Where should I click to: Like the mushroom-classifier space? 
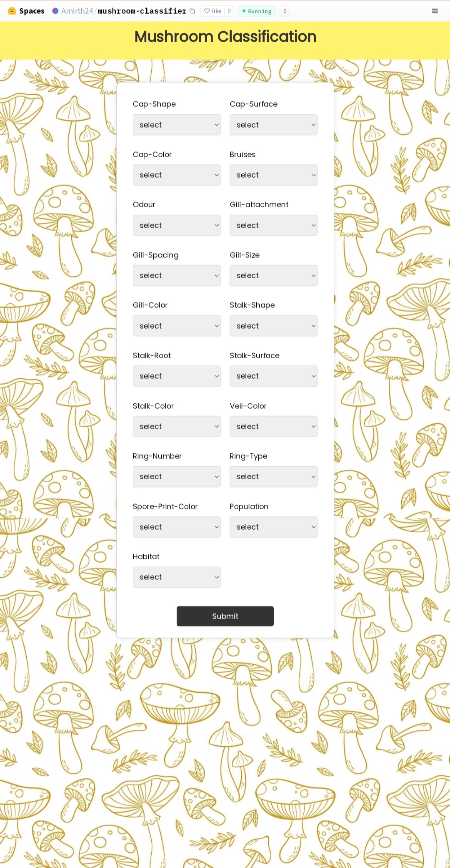[215, 11]
